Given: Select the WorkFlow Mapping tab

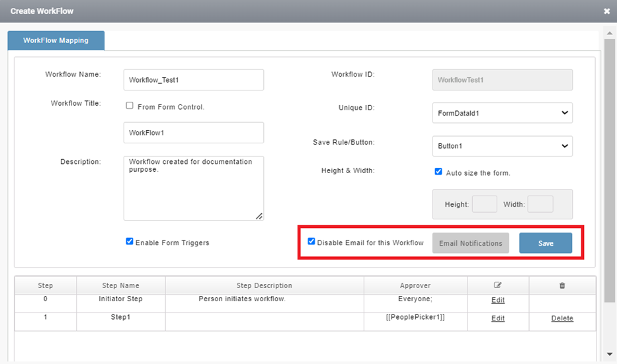Looking at the screenshot, I should (x=56, y=40).
